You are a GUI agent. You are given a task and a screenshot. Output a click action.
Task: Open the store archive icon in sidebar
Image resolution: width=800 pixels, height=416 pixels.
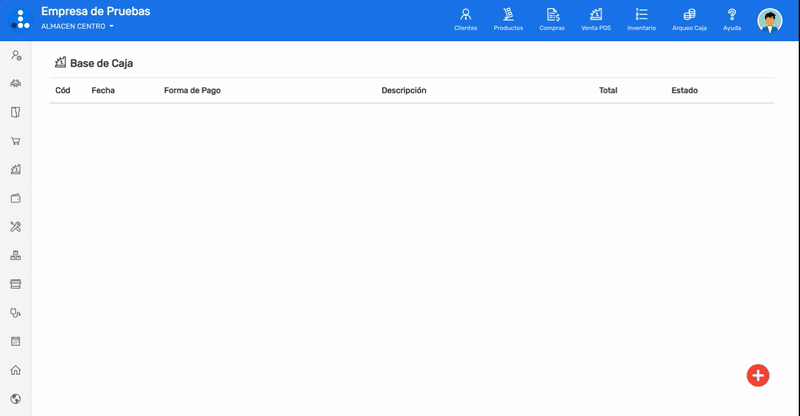pyautogui.click(x=16, y=284)
